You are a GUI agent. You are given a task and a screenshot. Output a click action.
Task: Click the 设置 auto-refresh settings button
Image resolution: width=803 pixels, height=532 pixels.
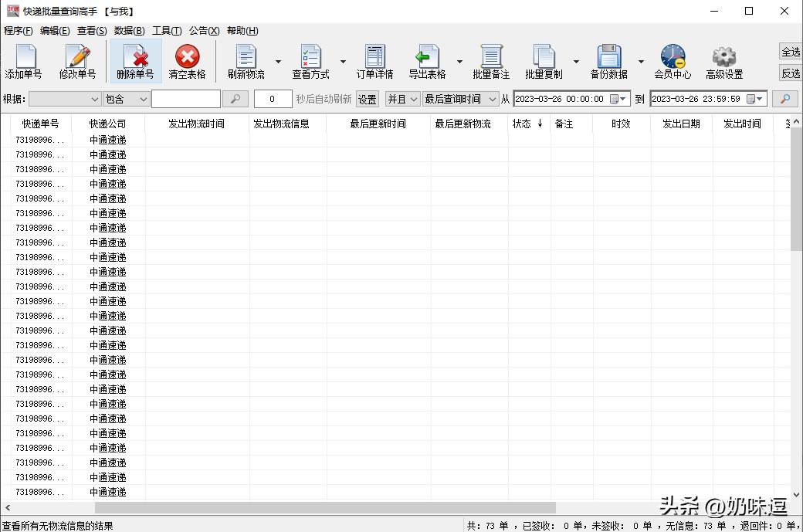pos(366,99)
